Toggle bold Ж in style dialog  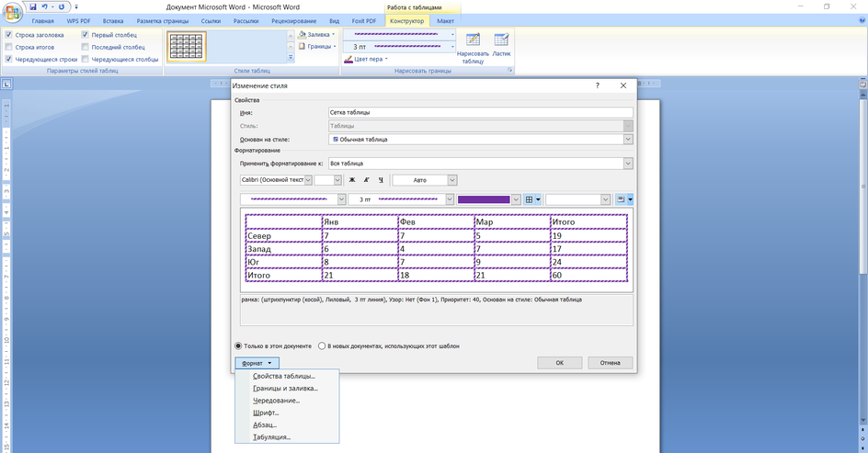pyautogui.click(x=352, y=180)
